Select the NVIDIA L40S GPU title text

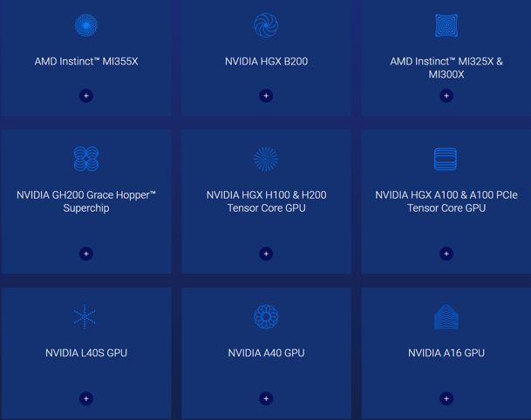click(86, 353)
